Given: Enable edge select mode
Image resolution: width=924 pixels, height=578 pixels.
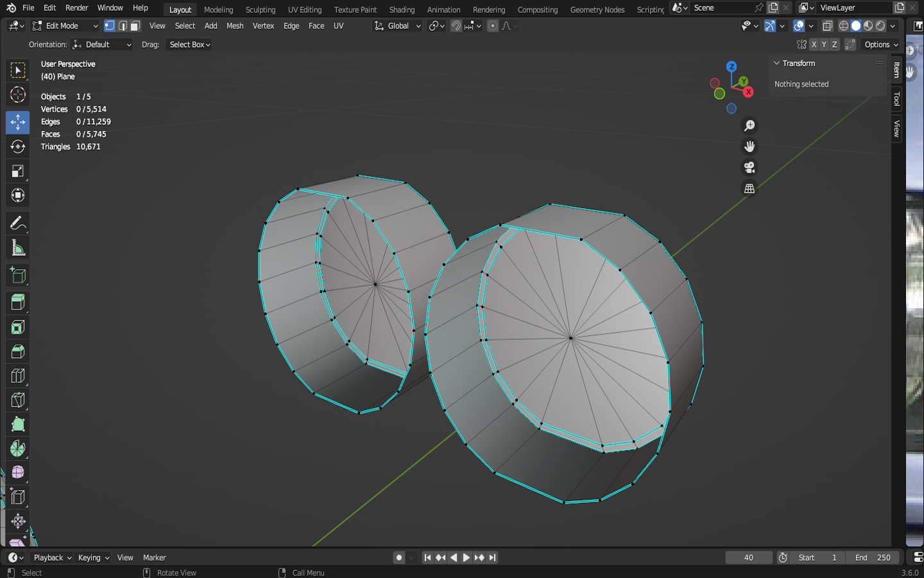Looking at the screenshot, I should click(123, 26).
